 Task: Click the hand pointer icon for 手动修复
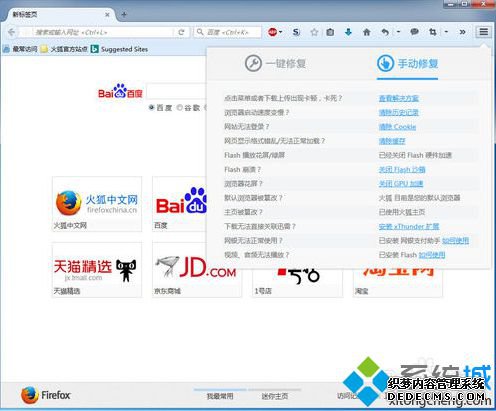385,63
